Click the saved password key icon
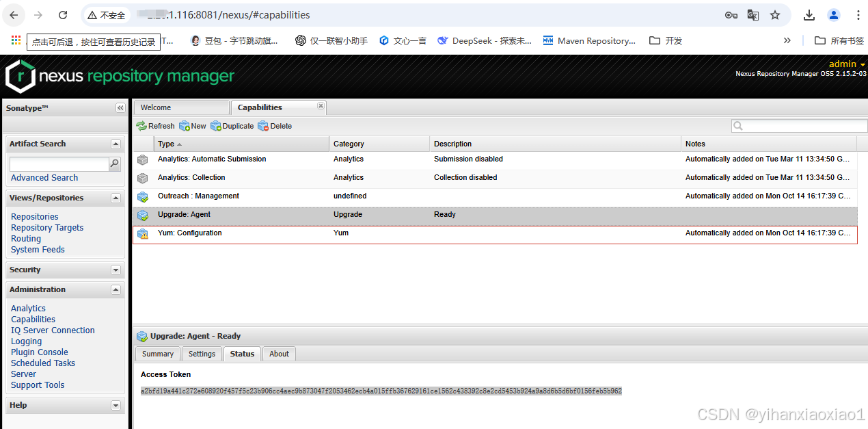The image size is (868, 429). 731,15
